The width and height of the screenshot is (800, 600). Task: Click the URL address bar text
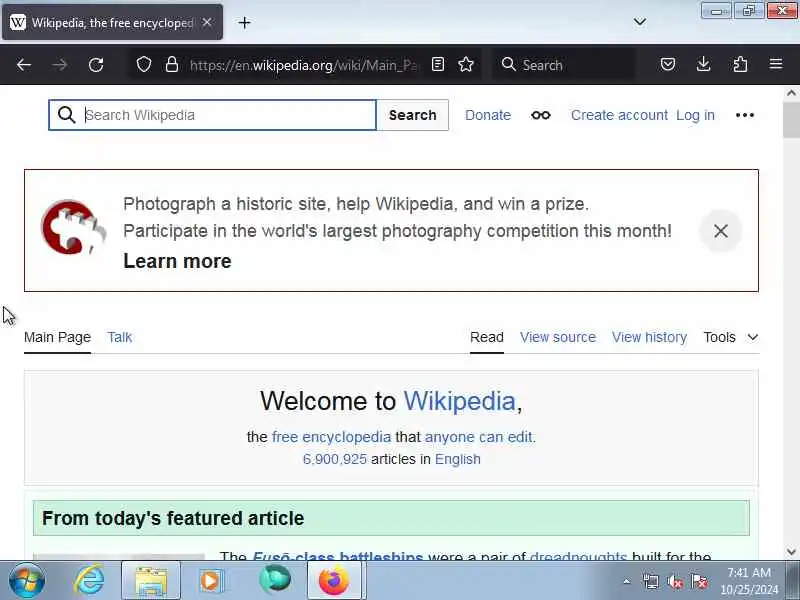point(303,65)
